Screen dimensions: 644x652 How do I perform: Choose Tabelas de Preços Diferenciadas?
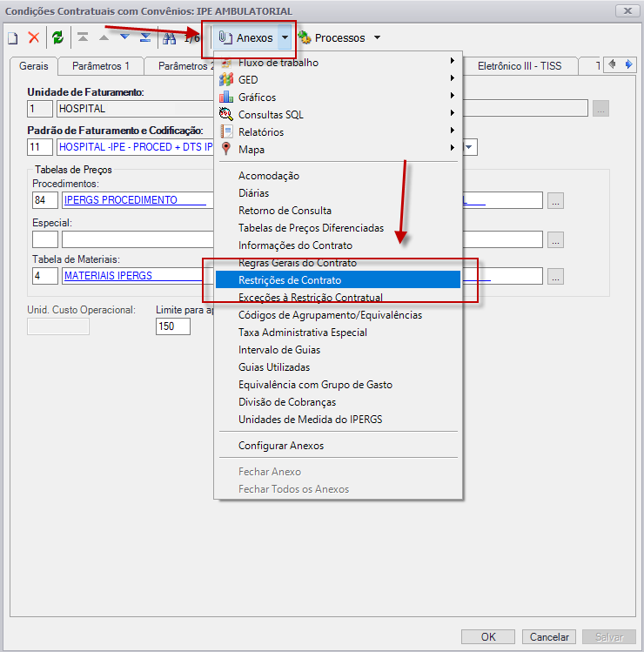tap(338, 228)
